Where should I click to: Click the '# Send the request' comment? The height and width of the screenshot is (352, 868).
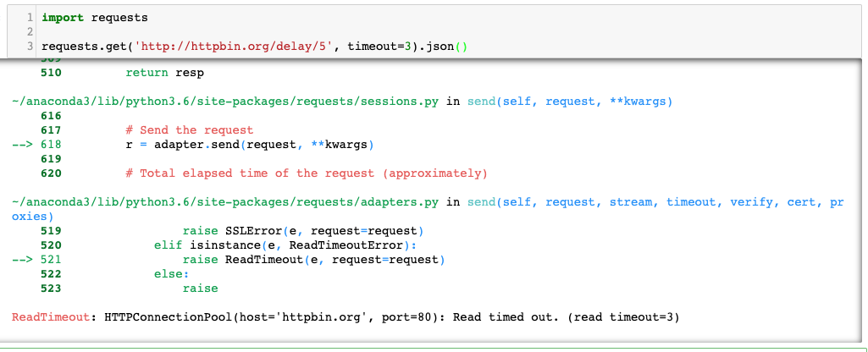[x=190, y=130]
